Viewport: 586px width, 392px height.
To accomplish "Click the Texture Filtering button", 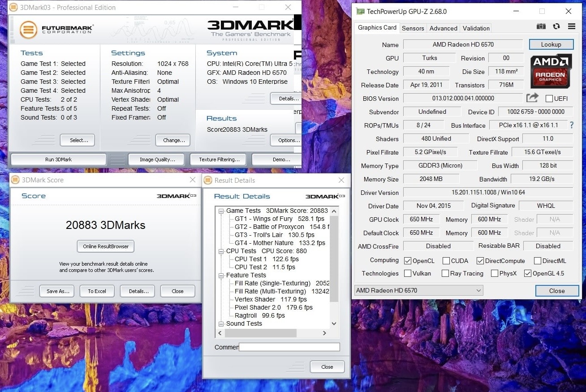I will 219,159.
